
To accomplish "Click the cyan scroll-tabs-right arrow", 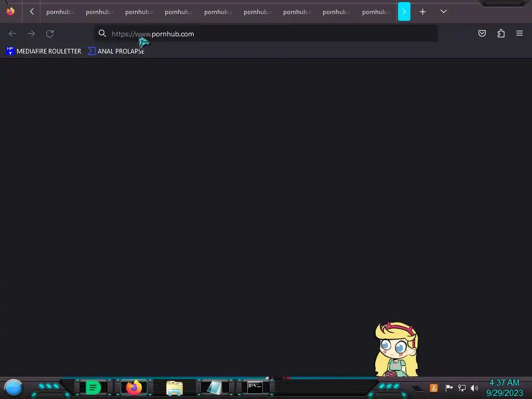I will [x=404, y=11].
